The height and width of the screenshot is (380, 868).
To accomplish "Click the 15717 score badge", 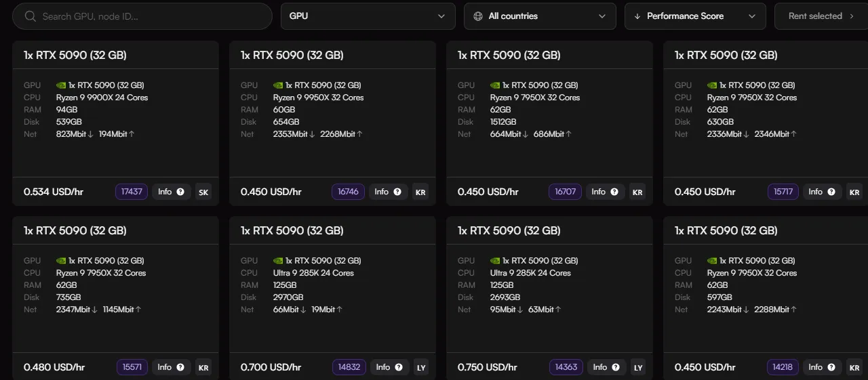I will tap(783, 192).
